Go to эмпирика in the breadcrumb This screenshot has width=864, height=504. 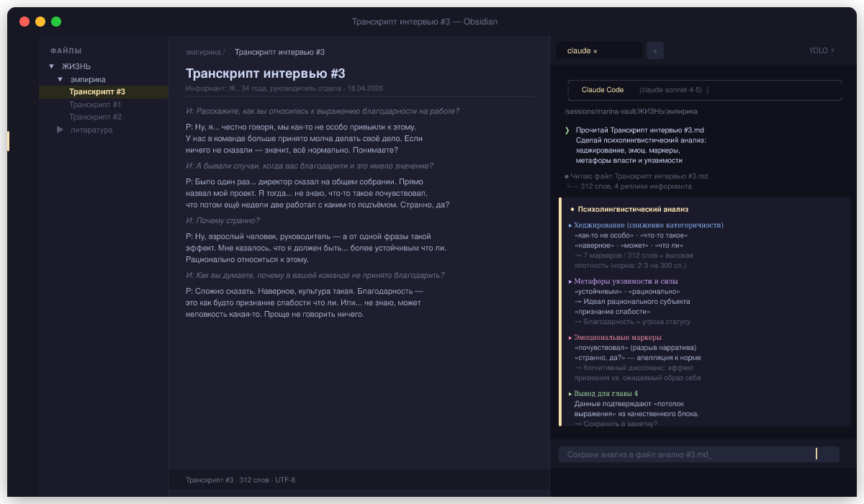pyautogui.click(x=203, y=52)
